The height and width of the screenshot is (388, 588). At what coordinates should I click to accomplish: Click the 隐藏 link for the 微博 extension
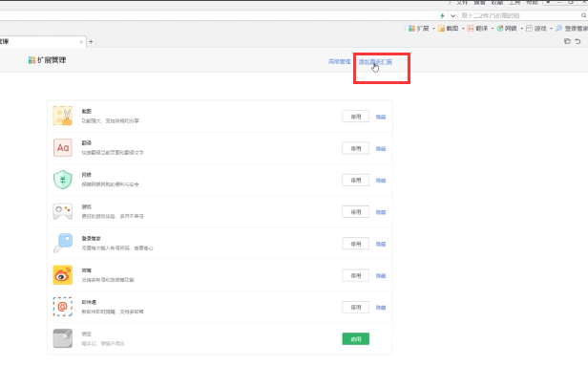coord(381,275)
